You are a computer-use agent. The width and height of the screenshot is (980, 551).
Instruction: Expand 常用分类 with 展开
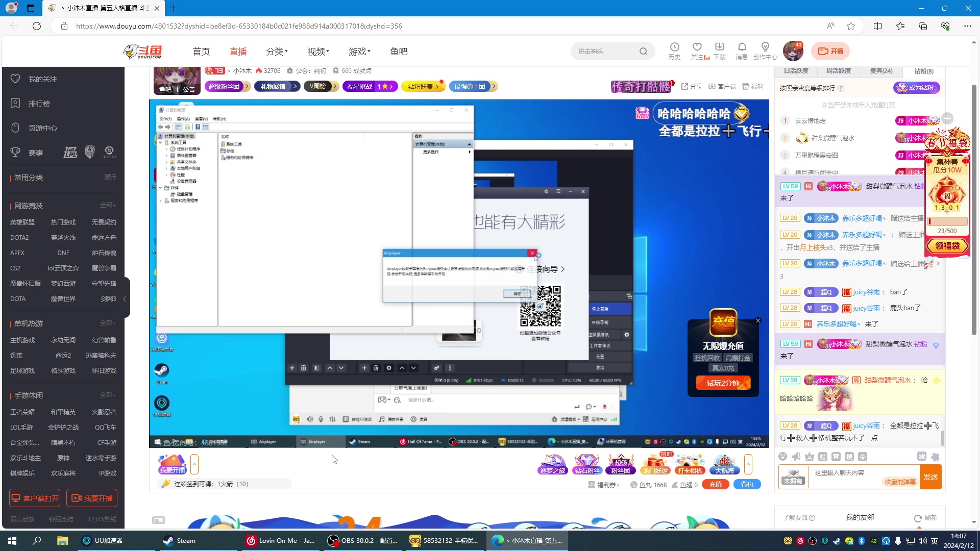pyautogui.click(x=110, y=177)
